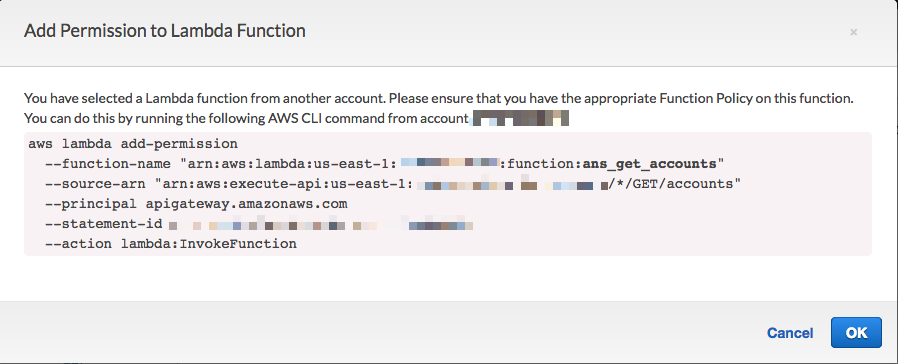Click the 'aws lambda add-permission' command line
The image size is (898, 364).
coord(133,144)
